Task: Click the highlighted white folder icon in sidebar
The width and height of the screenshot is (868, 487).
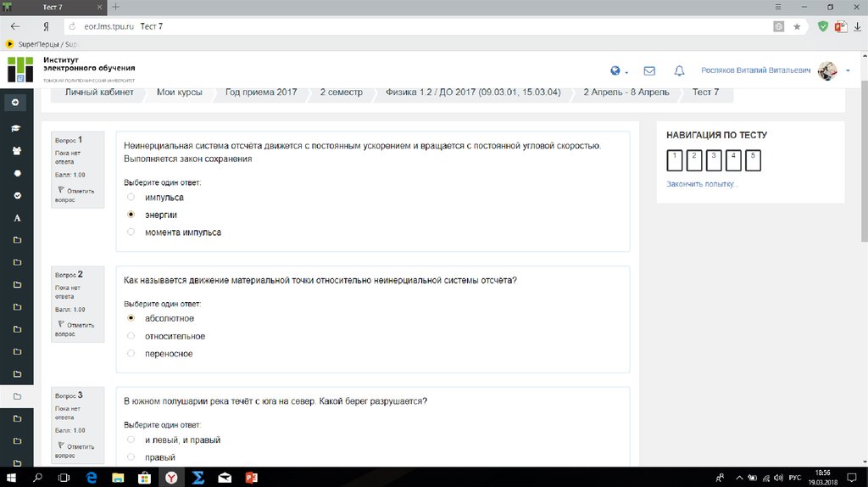Action: coord(17,396)
